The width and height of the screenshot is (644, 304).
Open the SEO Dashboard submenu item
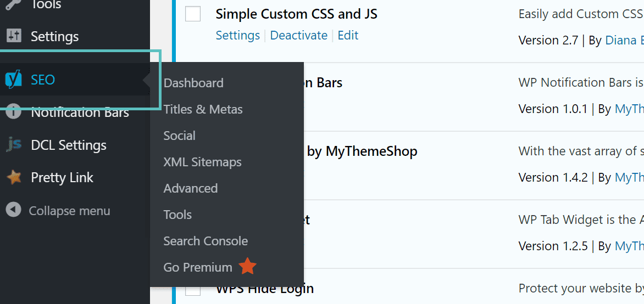coord(193,83)
